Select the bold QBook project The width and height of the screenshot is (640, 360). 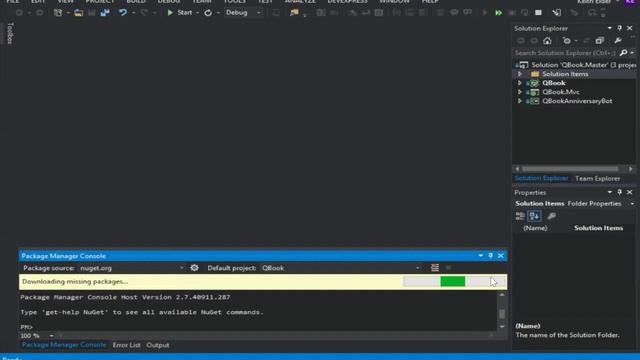coord(553,83)
